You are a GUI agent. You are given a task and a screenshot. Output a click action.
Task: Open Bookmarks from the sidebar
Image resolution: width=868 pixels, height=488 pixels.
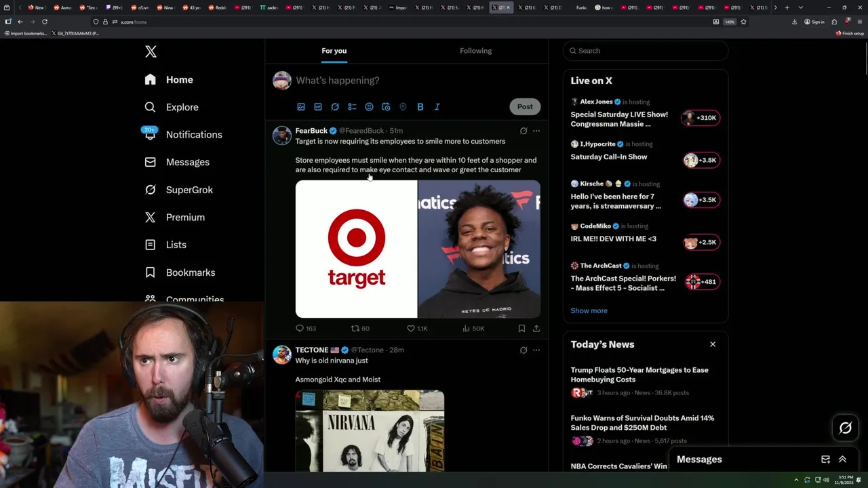(x=180, y=272)
